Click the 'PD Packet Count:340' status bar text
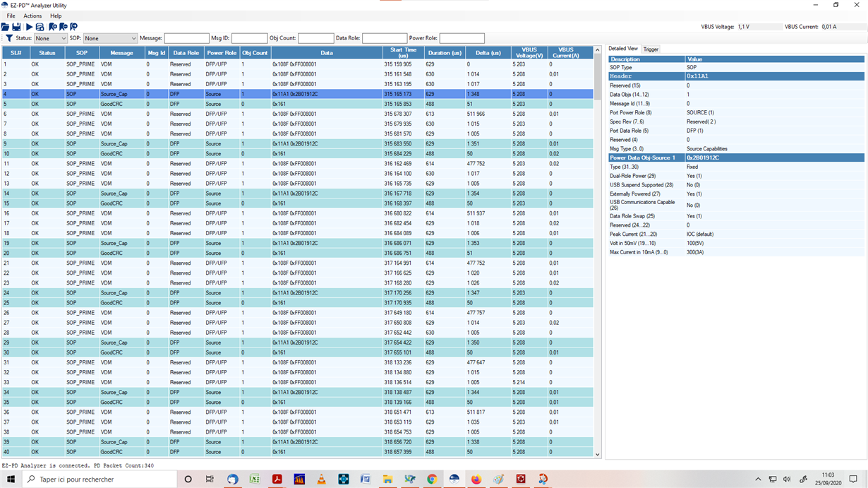The height and width of the screenshot is (488, 868). [123, 466]
